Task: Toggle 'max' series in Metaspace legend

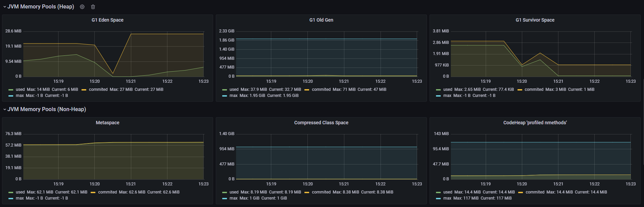Action: [20, 198]
